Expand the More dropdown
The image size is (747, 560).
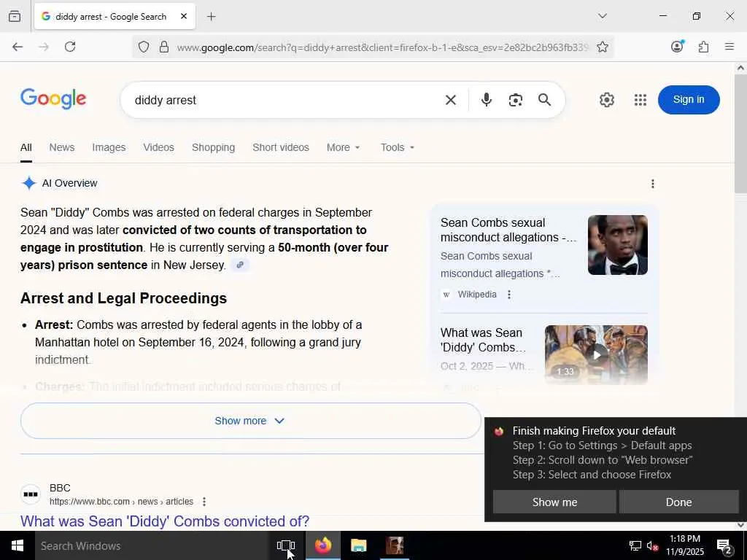click(343, 147)
